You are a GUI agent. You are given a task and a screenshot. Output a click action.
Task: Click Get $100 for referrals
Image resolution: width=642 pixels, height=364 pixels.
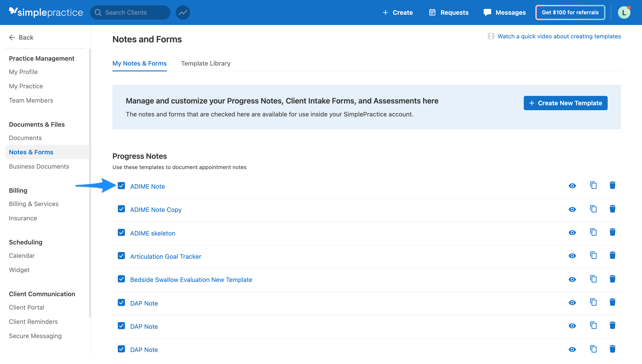[570, 12]
